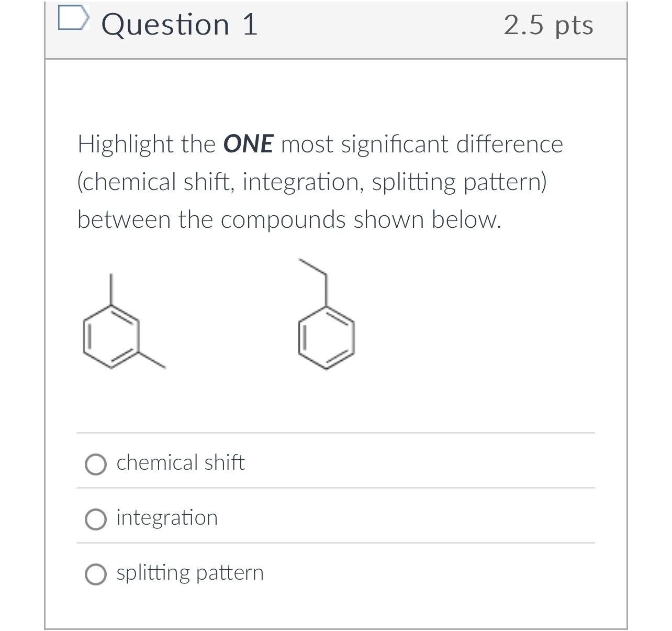Click the 'between the compounds shown below' text
Image resolution: width=672 pixels, height=631 pixels.
click(289, 219)
